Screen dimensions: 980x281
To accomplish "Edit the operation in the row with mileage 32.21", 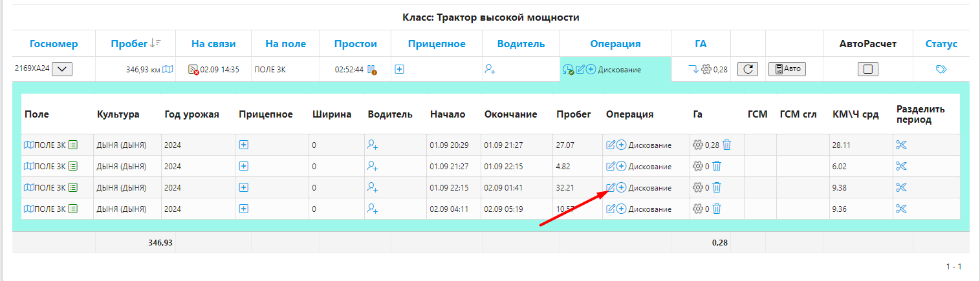I will coord(611,187).
